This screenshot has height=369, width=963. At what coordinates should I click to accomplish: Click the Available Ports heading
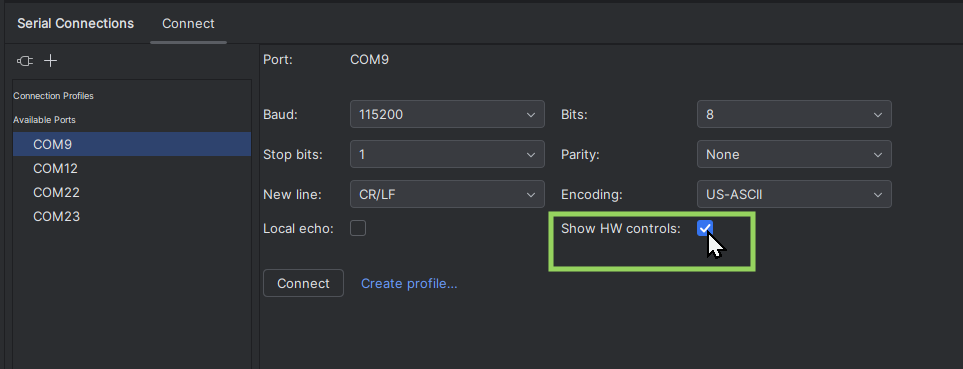44,120
